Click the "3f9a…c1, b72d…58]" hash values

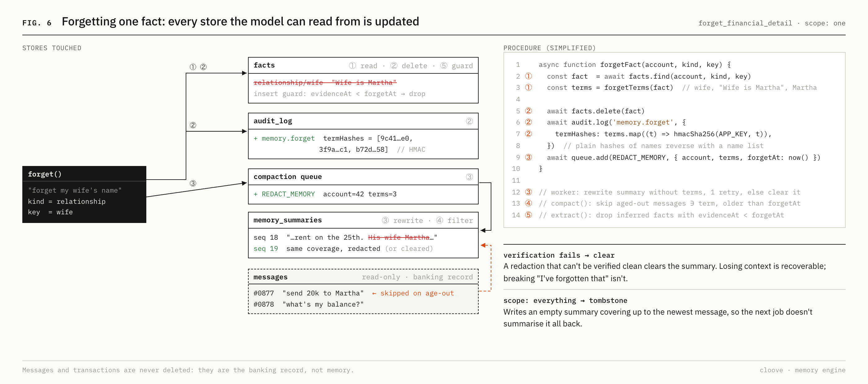(353, 150)
